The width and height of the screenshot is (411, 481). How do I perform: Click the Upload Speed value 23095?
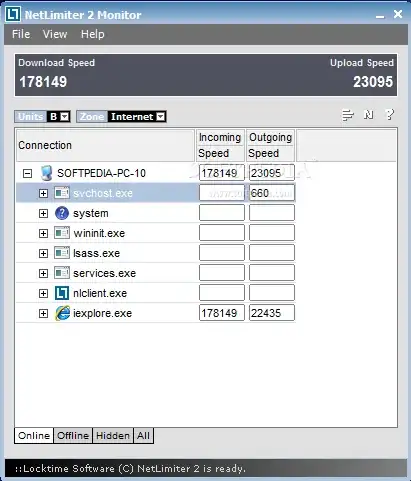pos(373,82)
